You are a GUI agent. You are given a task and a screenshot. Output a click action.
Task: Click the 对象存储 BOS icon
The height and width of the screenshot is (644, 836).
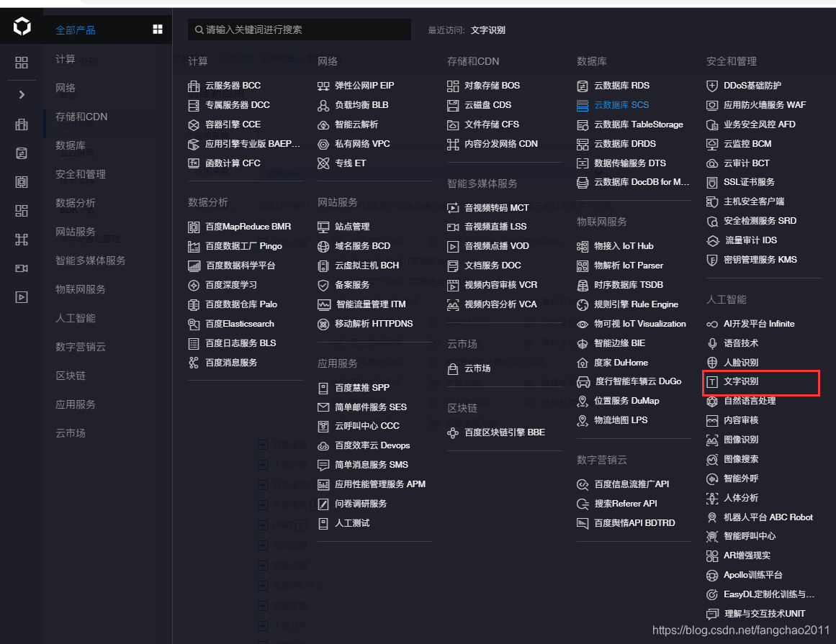tap(453, 86)
